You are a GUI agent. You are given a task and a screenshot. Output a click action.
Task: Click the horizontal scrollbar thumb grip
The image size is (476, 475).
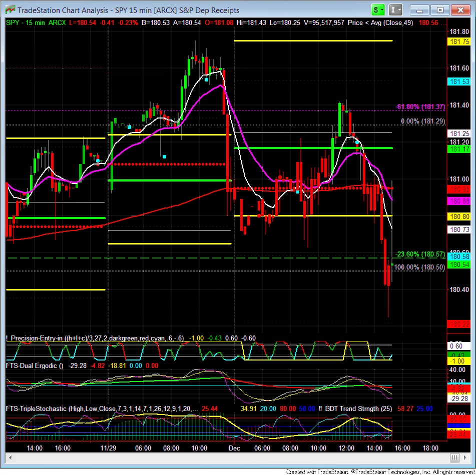click(x=454, y=457)
